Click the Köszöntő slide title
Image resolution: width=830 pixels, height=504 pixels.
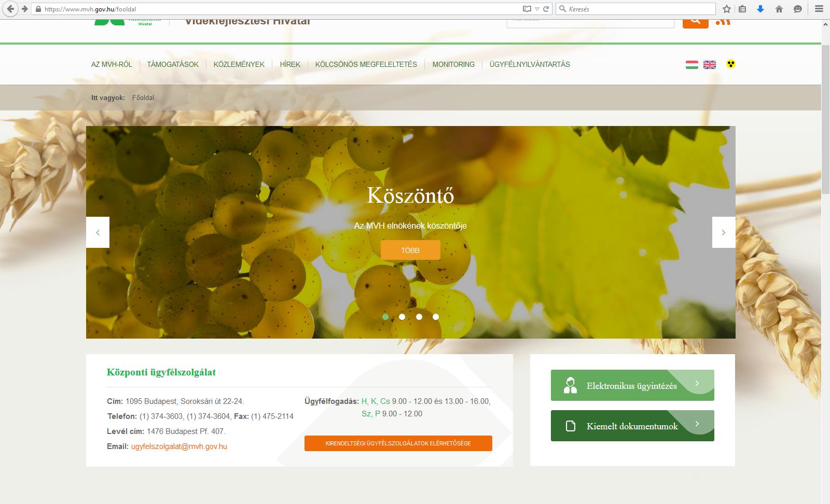[410, 195]
